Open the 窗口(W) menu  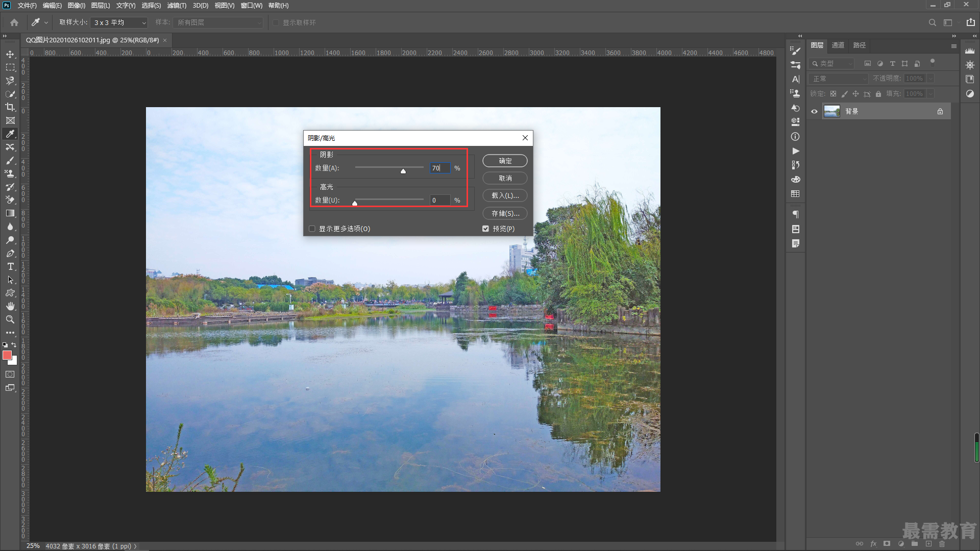click(x=252, y=6)
